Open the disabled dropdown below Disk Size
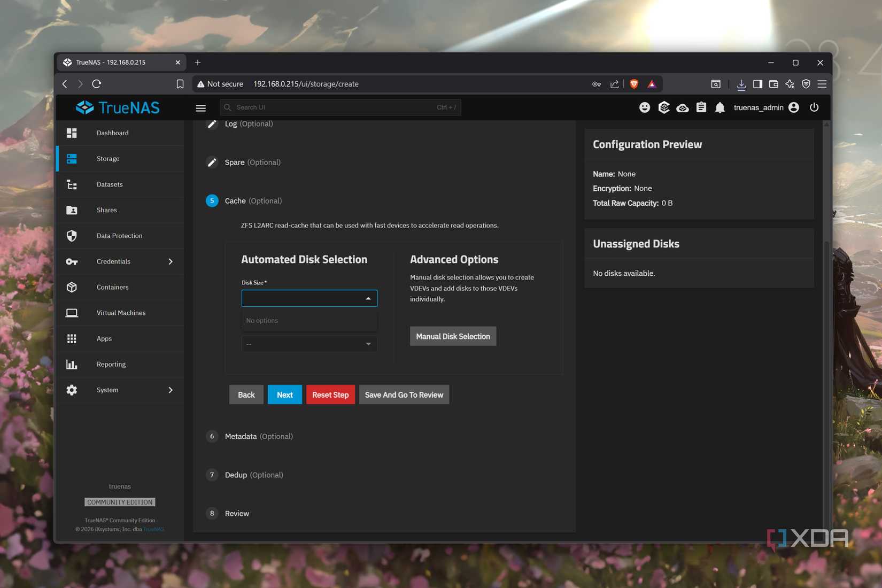This screenshot has height=588, width=882. click(310, 344)
